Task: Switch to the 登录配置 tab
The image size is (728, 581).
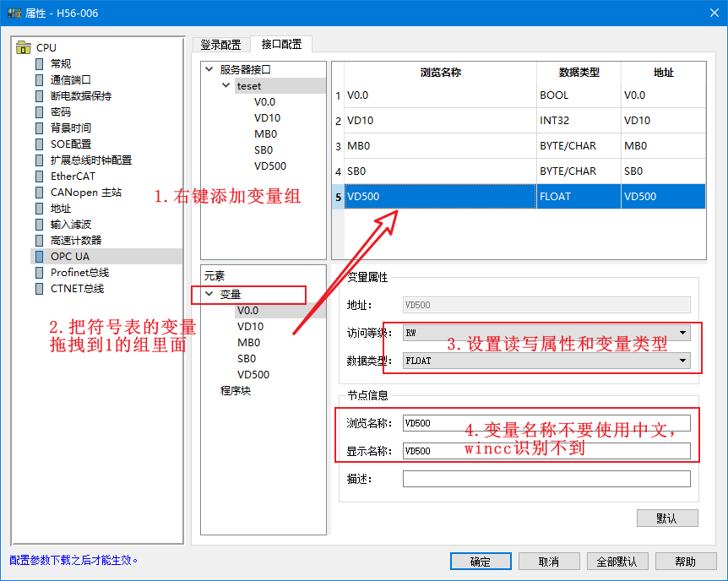Action: point(221,45)
